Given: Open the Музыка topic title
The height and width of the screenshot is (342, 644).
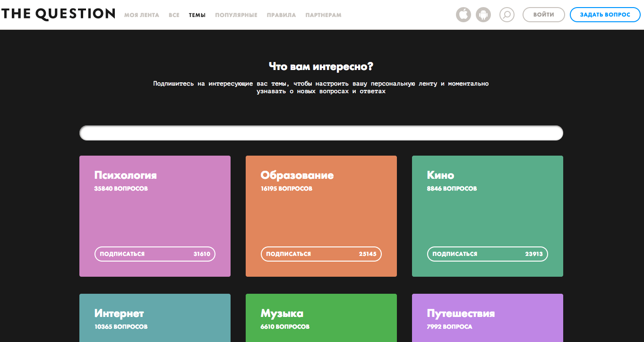Looking at the screenshot, I should point(282,314).
